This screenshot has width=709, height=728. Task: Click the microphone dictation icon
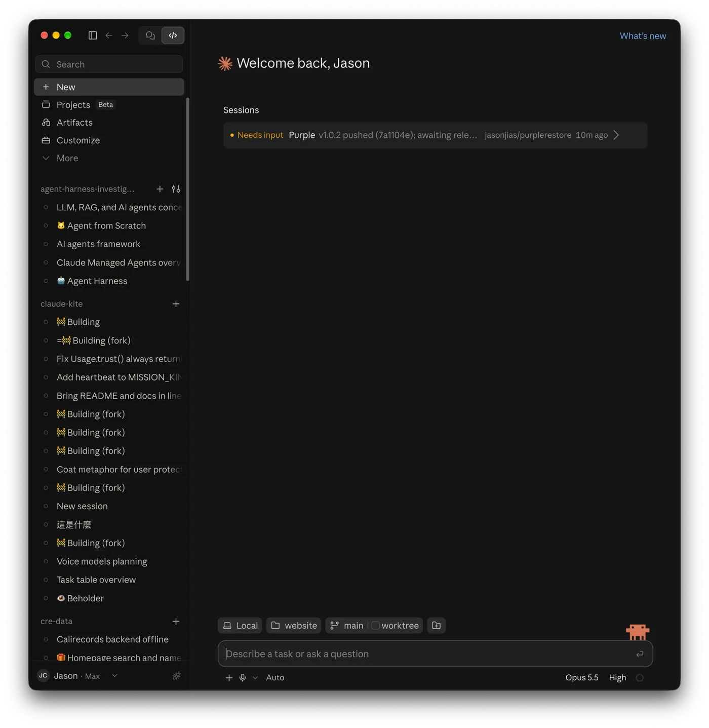[x=243, y=678]
